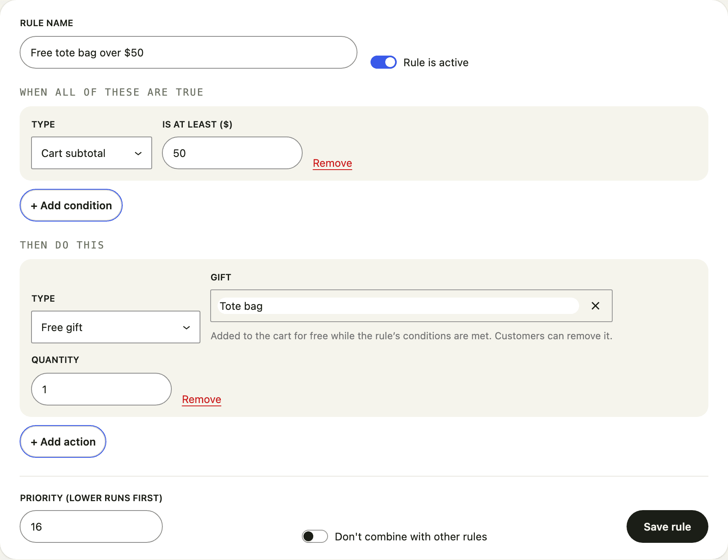Click the Add condition button
The height and width of the screenshot is (560, 728).
[71, 205]
